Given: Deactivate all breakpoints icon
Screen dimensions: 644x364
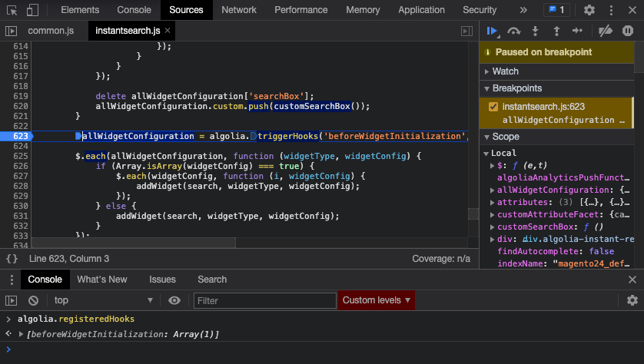Looking at the screenshot, I should 606,31.
